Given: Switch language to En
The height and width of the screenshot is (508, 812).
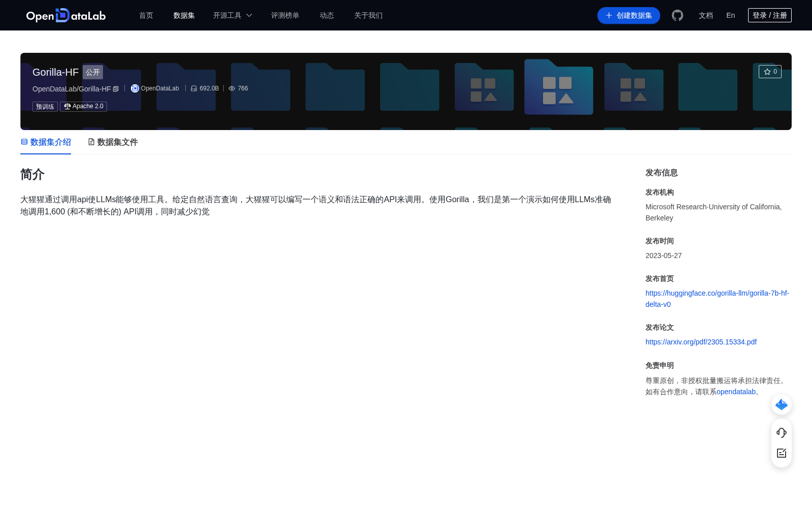Looking at the screenshot, I should (x=731, y=15).
